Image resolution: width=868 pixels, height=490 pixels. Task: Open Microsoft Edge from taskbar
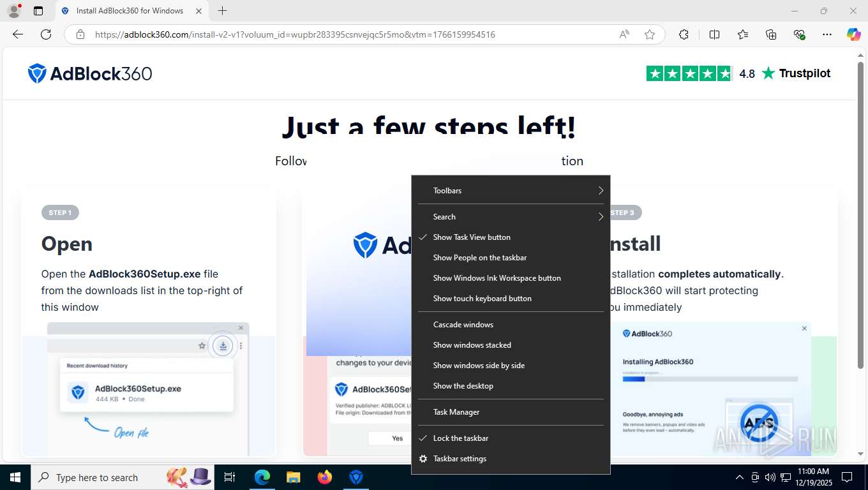click(x=262, y=477)
